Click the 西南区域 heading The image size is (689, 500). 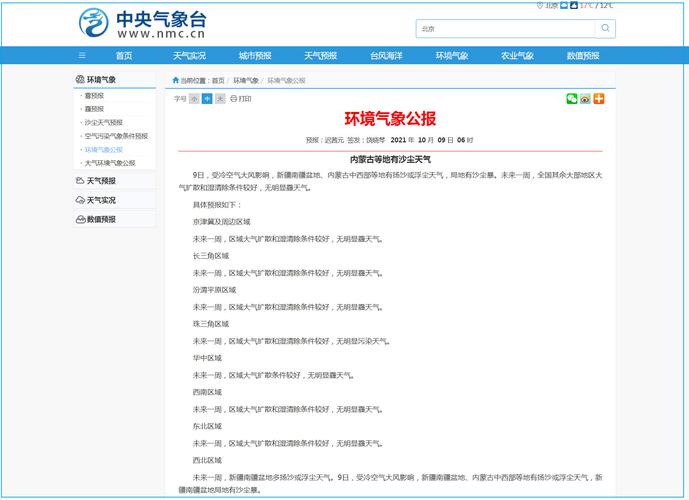point(207,392)
